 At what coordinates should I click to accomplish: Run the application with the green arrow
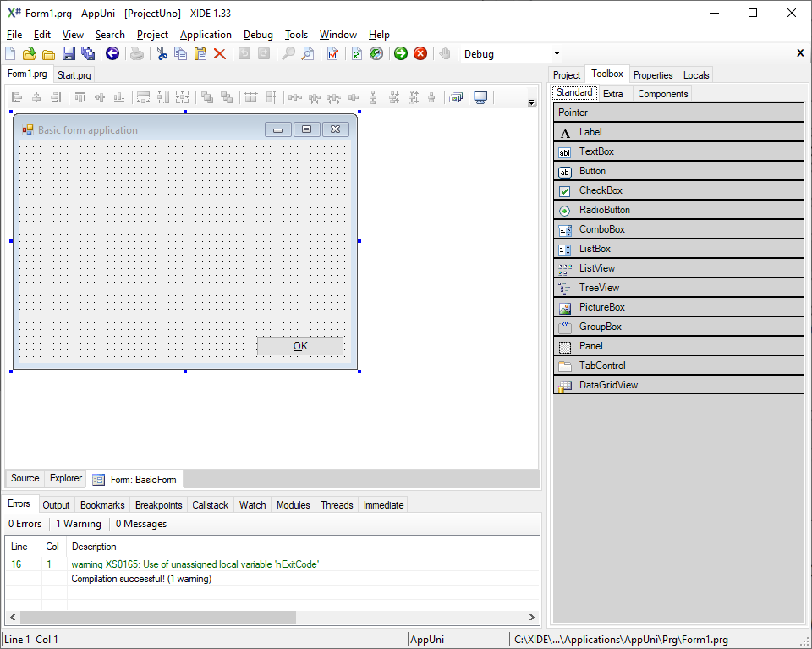(401, 53)
